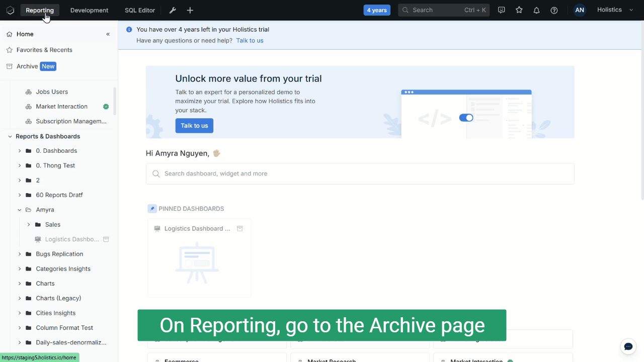Open the feedback chat icon in header
Screen dimensions: 644x362
pos(501,10)
